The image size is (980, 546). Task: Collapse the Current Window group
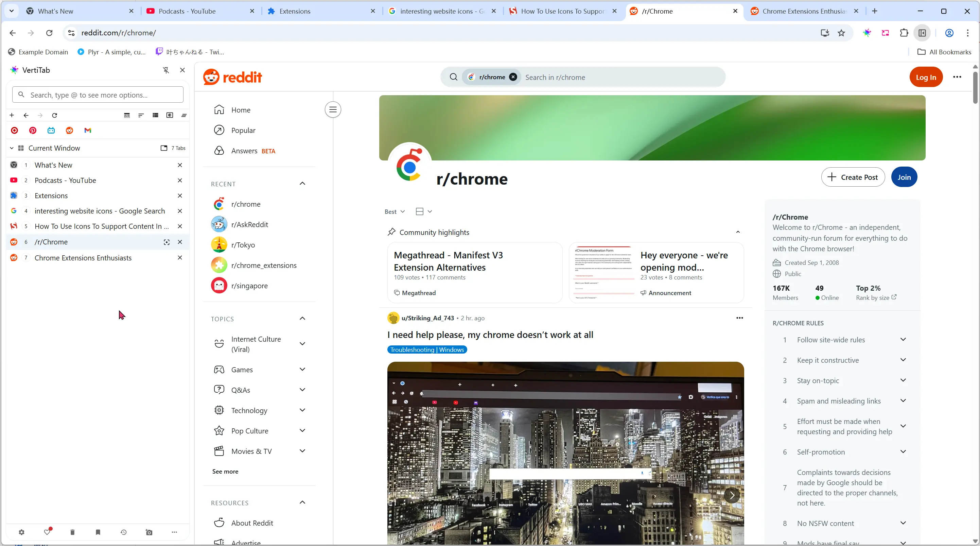click(x=12, y=148)
